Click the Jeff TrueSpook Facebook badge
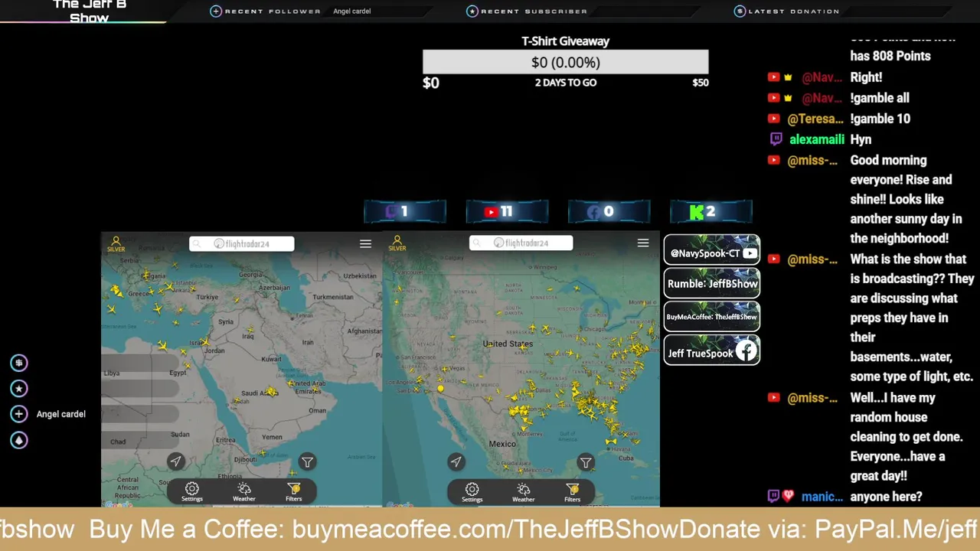The image size is (980, 551). pos(712,351)
